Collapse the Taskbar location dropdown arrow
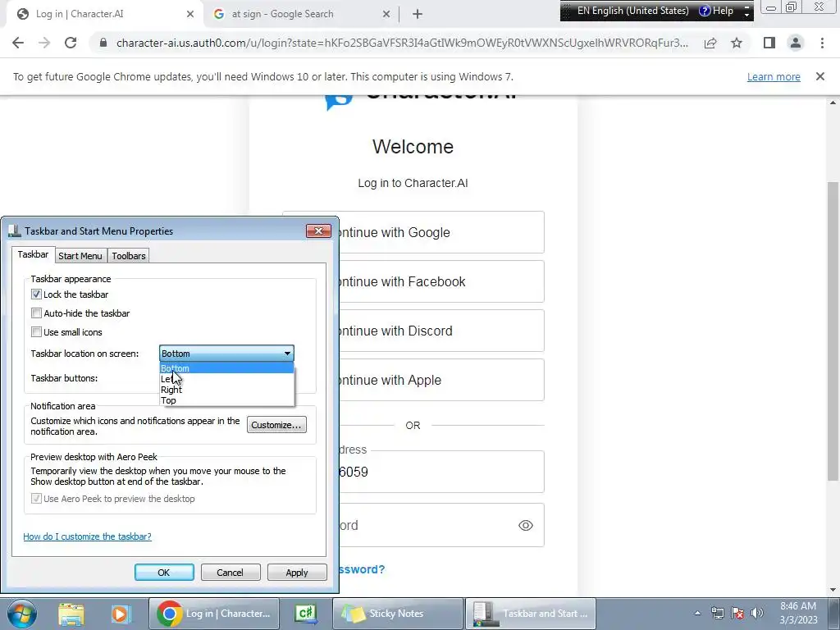Viewport: 840px width, 630px height. pos(287,354)
